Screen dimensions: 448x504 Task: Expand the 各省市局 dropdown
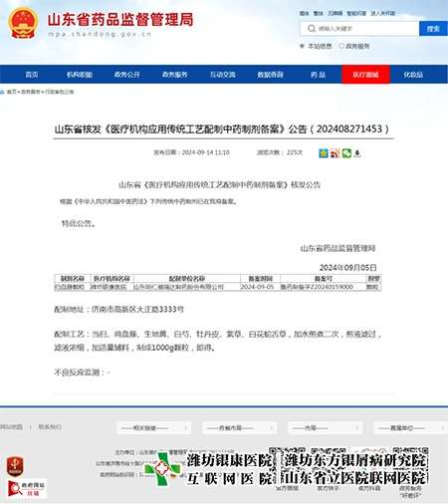point(240,428)
